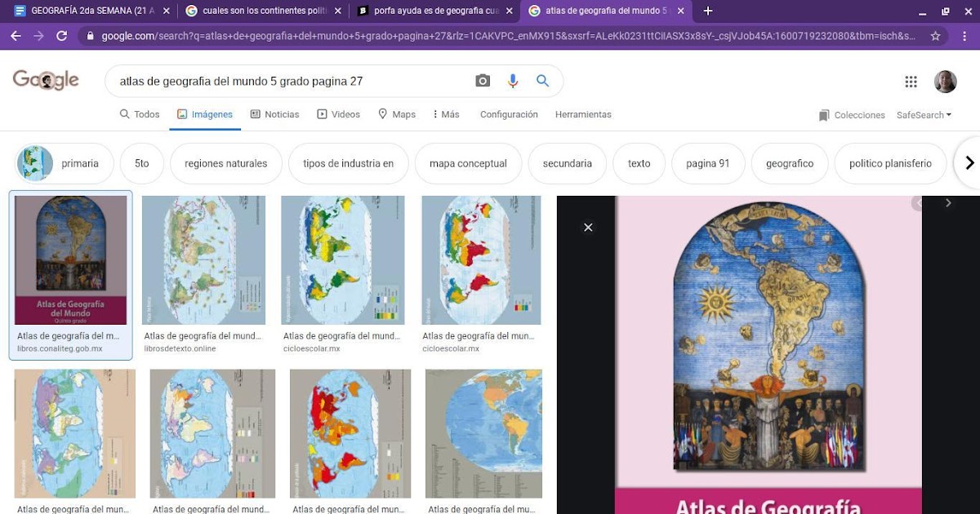Filter by 'mapa conceptual' chip
Viewport: 980px width, 514px height.
468,163
